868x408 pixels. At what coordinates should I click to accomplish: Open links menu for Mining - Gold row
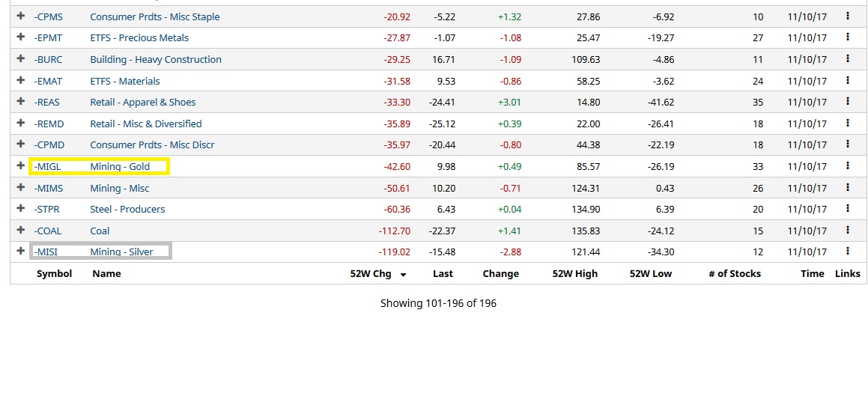[848, 165]
